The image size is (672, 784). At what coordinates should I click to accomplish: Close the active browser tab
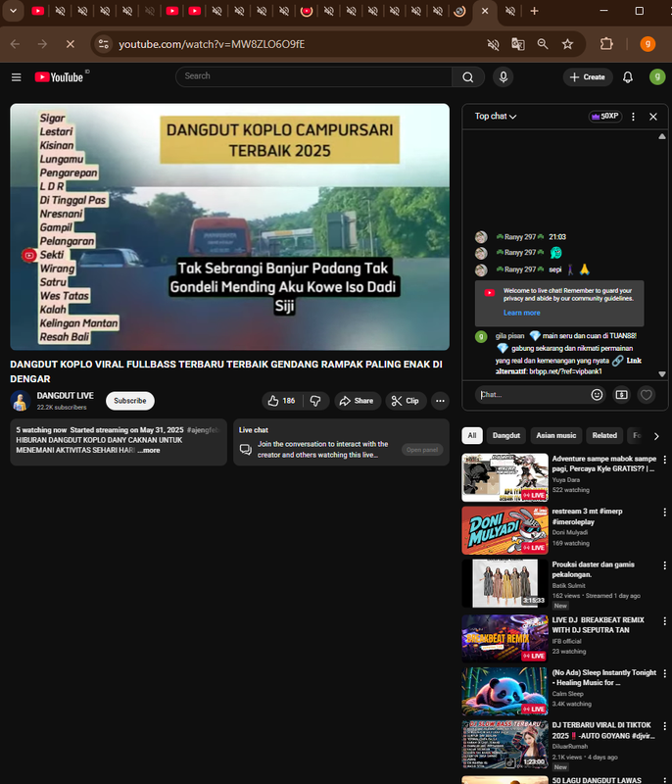[x=485, y=11]
